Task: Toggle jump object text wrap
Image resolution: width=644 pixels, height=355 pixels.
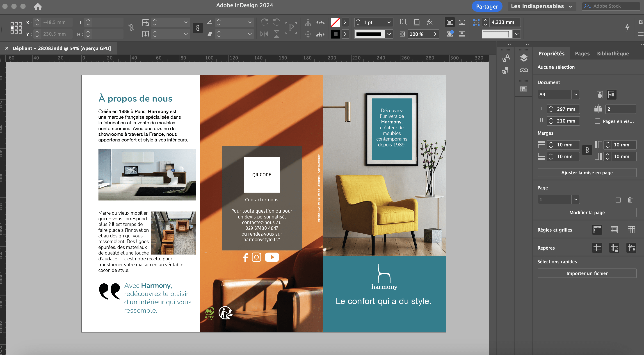Action: (462, 34)
